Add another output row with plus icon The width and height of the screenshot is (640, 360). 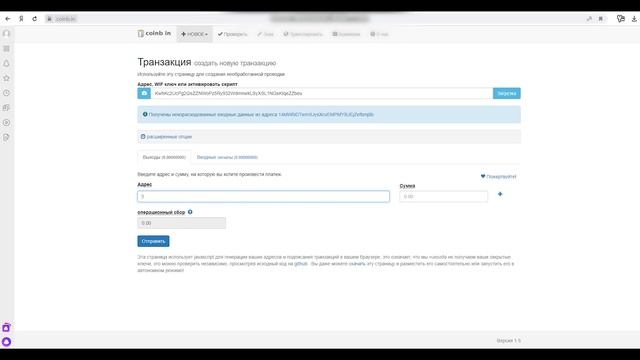tap(500, 194)
